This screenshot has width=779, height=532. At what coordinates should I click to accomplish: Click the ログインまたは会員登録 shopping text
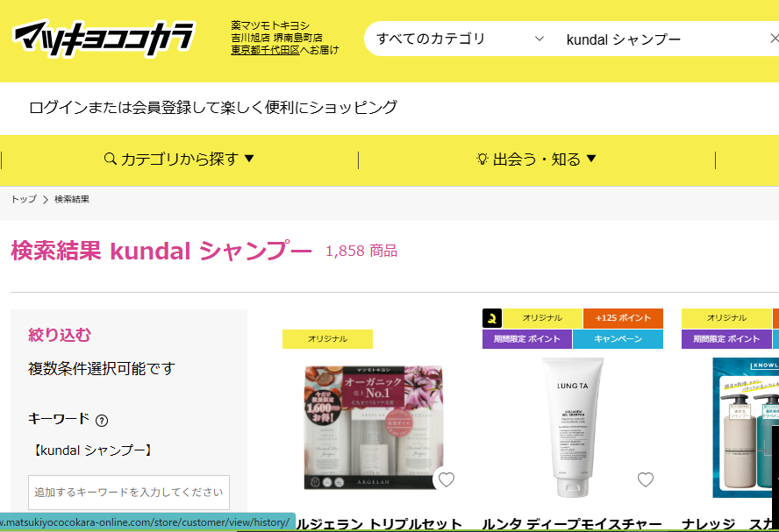click(213, 107)
